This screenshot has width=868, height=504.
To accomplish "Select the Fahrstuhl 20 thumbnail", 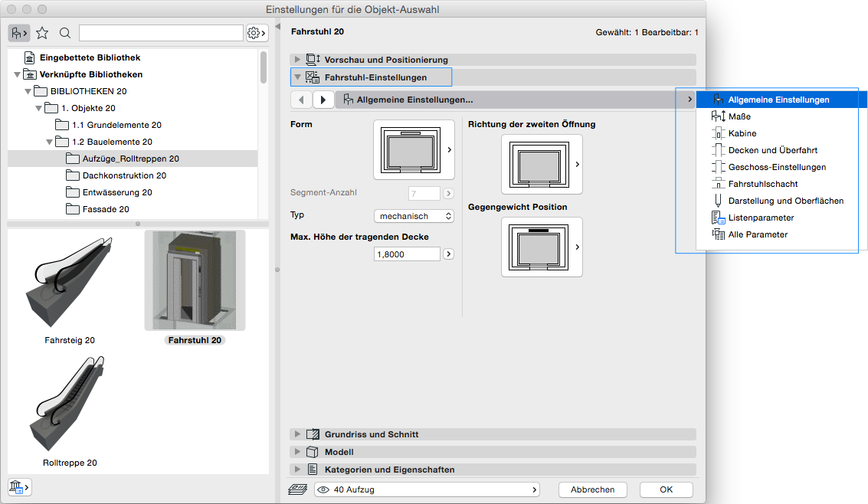I will coord(195,281).
